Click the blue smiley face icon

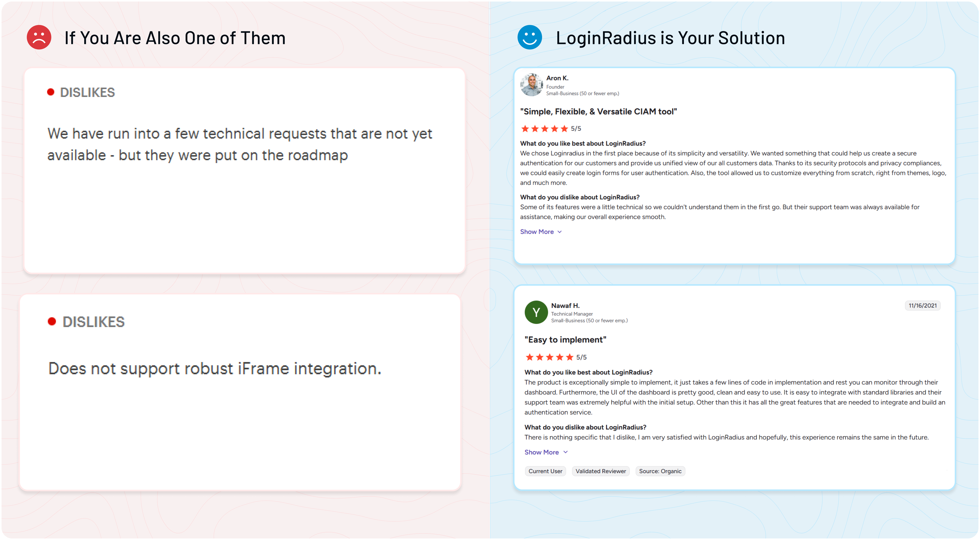tap(530, 37)
